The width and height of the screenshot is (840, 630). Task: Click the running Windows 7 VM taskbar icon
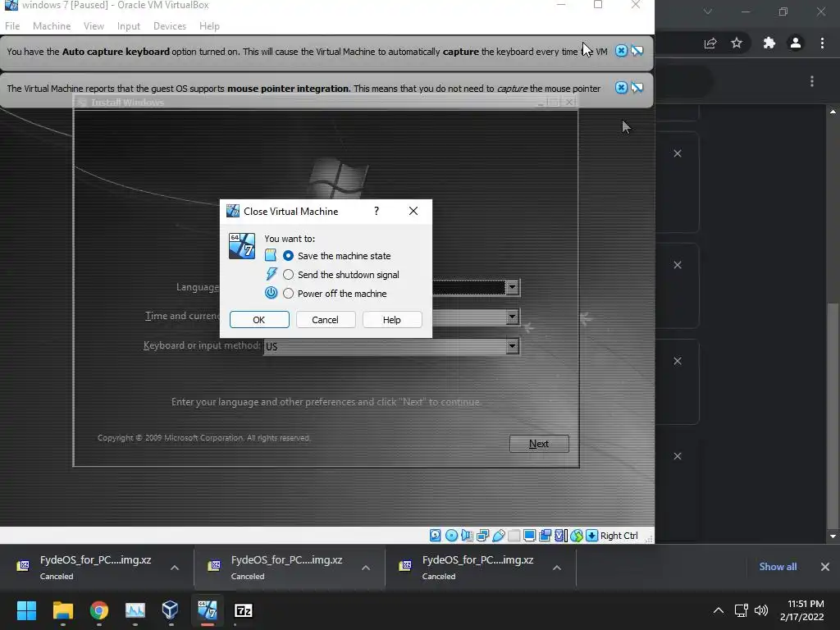(x=208, y=610)
